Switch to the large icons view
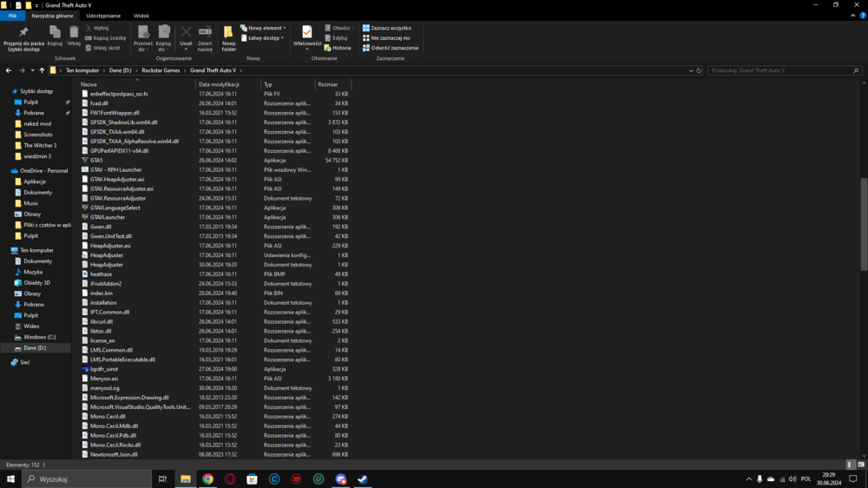868x488 pixels. [x=861, y=465]
